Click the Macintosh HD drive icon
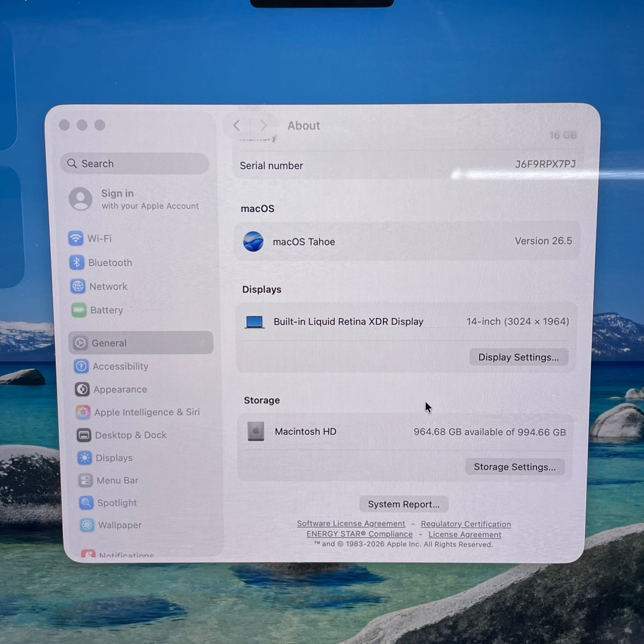 (256, 431)
